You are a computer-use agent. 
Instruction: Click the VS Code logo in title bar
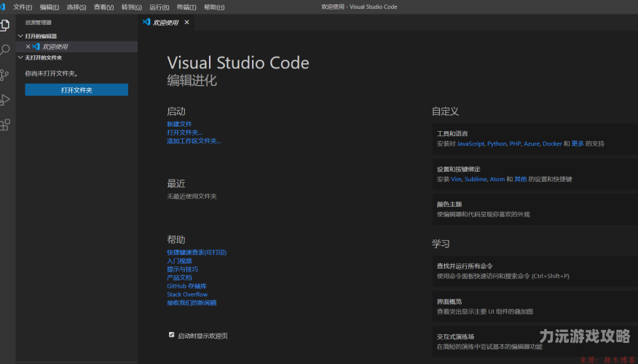[3, 7]
